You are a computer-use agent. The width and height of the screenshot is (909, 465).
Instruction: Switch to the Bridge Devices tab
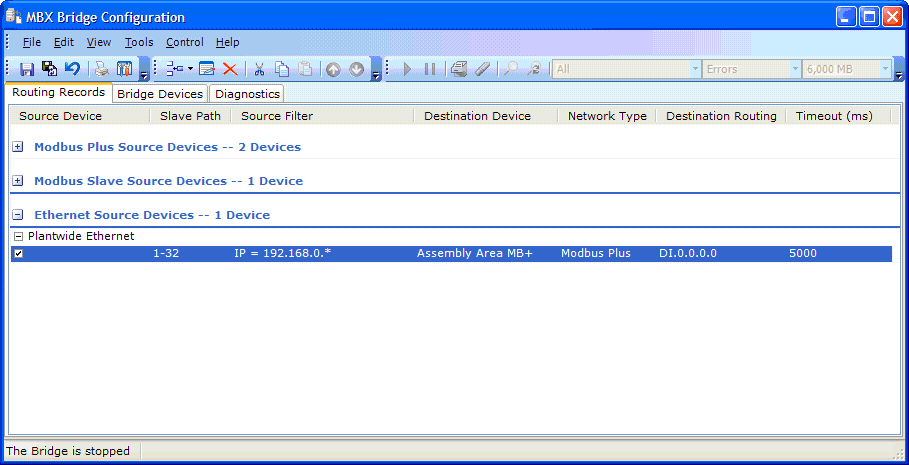(x=160, y=94)
